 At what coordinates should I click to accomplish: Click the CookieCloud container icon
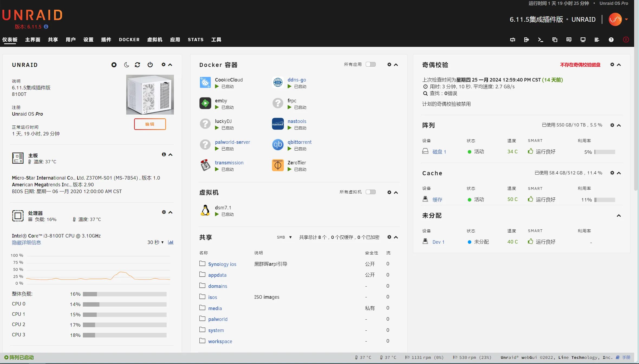[205, 82]
